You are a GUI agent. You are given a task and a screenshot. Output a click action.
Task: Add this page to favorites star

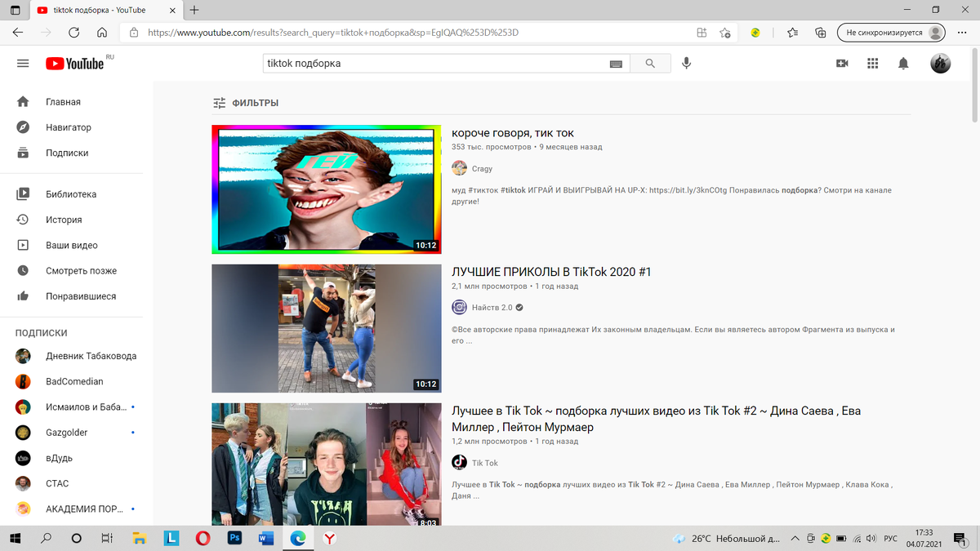[725, 33]
